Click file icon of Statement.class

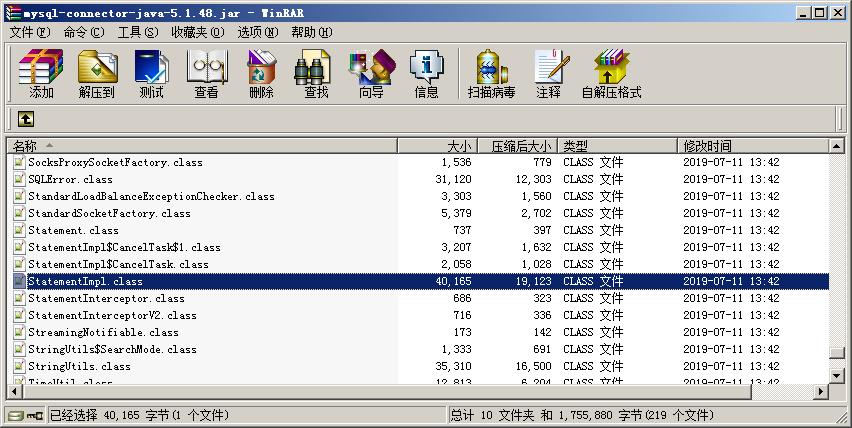[19, 230]
